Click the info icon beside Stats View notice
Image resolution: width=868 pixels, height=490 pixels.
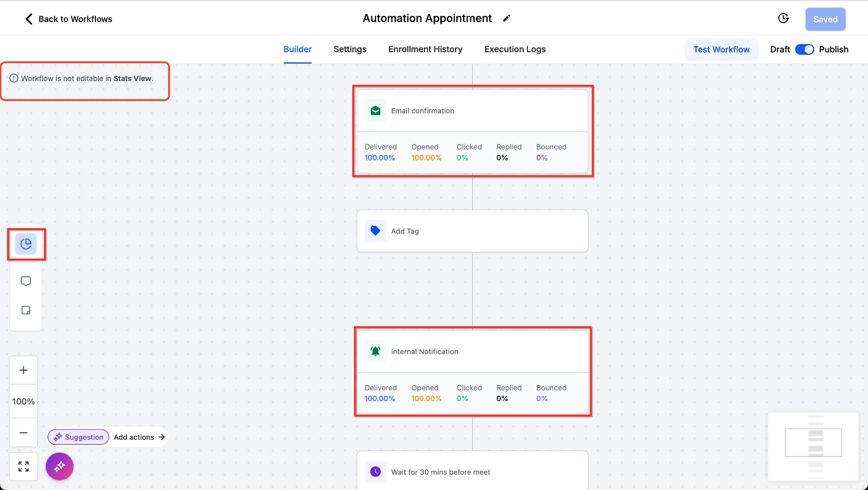14,78
